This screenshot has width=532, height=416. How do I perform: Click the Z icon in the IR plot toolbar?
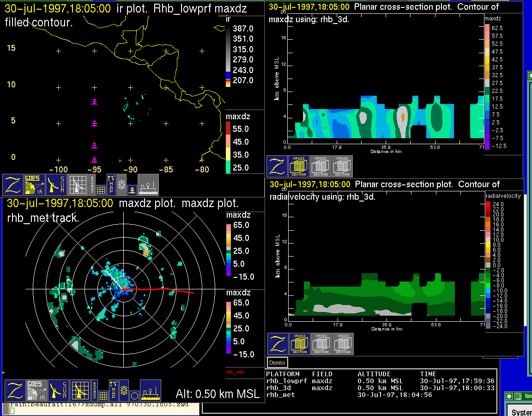[x=13, y=185]
